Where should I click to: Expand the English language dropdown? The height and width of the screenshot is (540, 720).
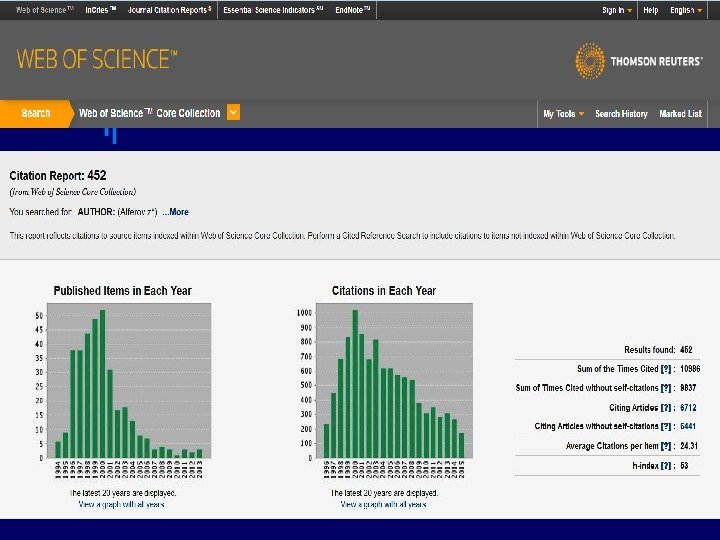pos(686,10)
